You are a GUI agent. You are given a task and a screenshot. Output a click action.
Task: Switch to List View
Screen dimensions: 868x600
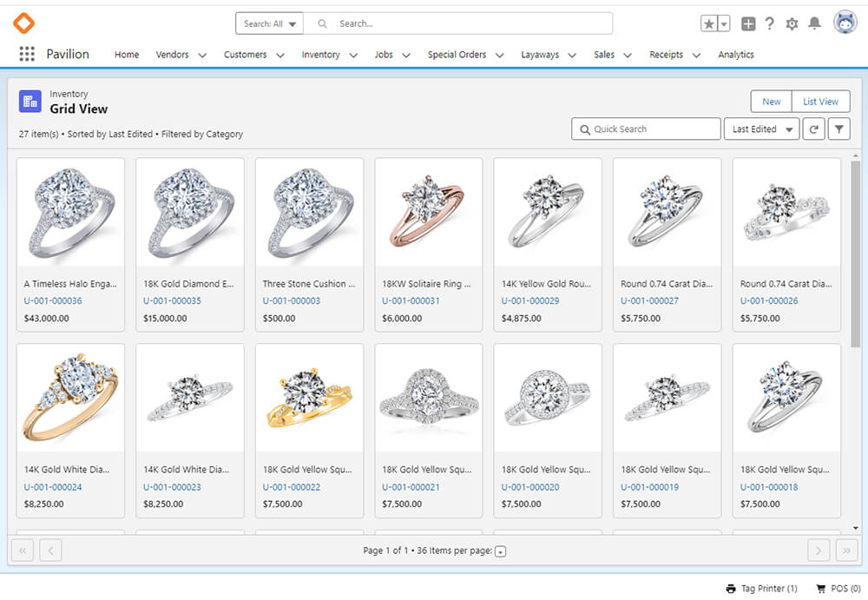click(x=820, y=102)
